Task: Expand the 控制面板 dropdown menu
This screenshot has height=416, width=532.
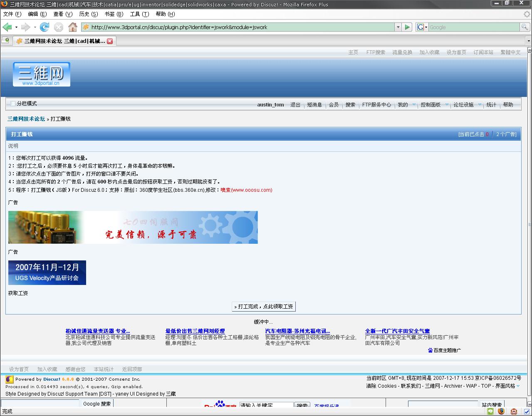Action: point(447,105)
